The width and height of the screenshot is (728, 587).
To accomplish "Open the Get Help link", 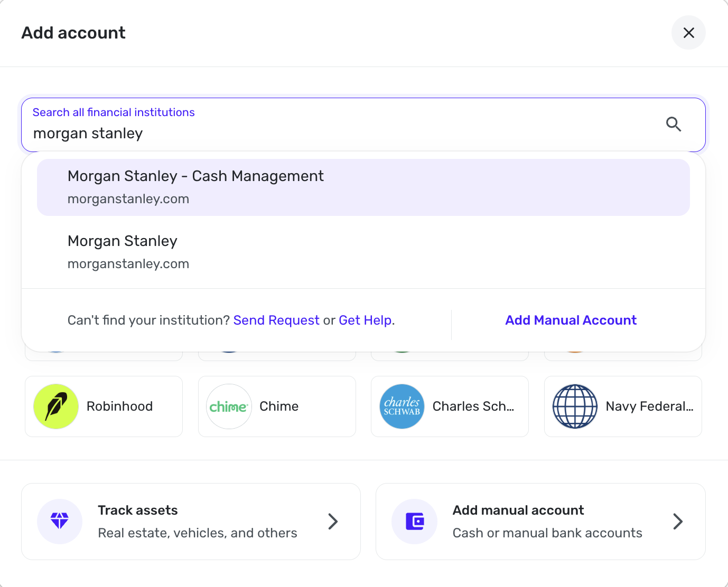I will 365,320.
